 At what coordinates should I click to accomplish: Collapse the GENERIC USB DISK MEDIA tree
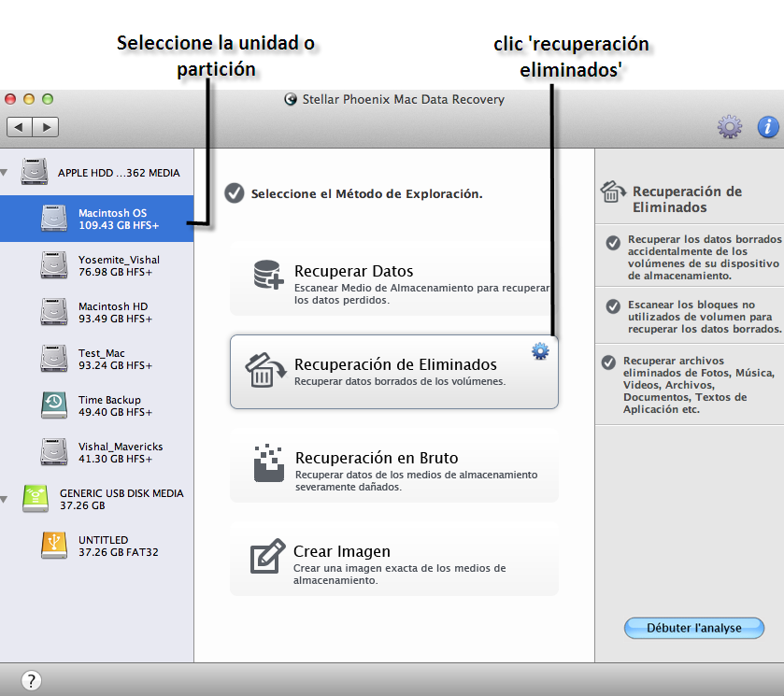click(x=4, y=500)
